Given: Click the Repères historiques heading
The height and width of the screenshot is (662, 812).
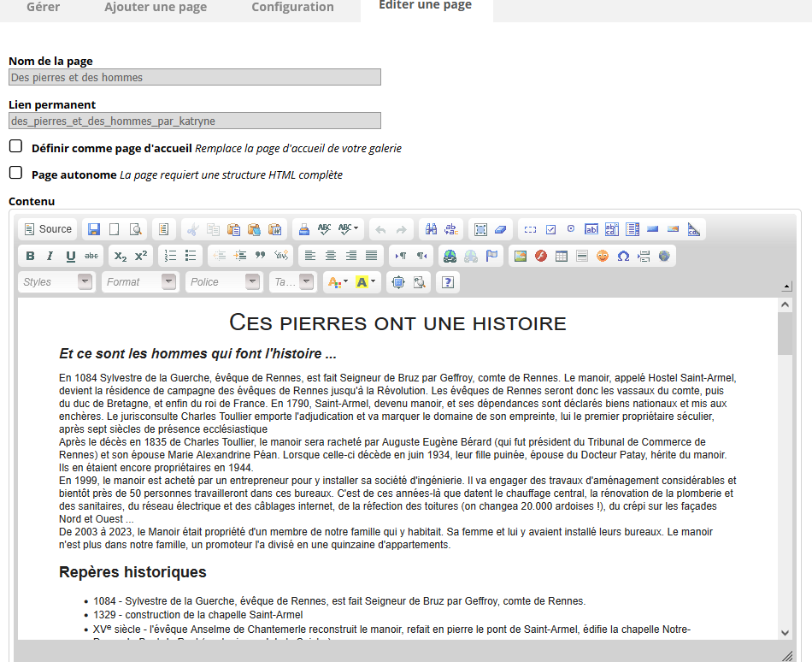Looking at the screenshot, I should click(x=132, y=572).
